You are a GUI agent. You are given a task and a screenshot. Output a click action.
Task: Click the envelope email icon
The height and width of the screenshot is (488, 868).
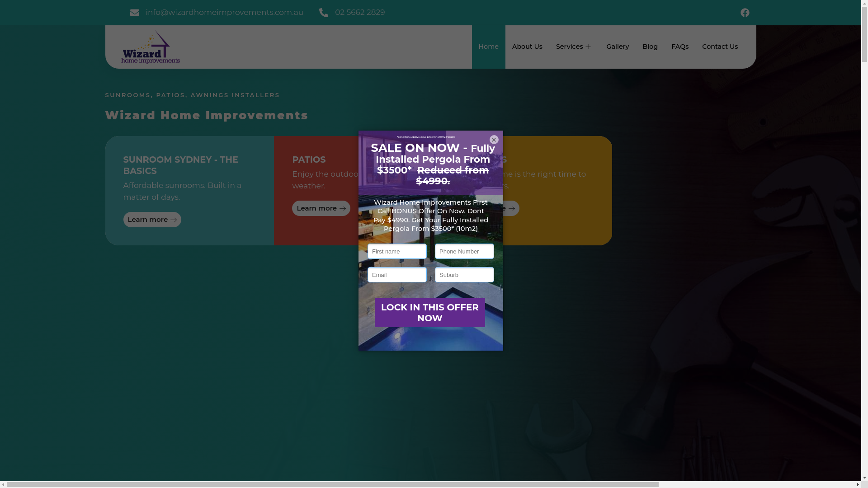click(135, 13)
